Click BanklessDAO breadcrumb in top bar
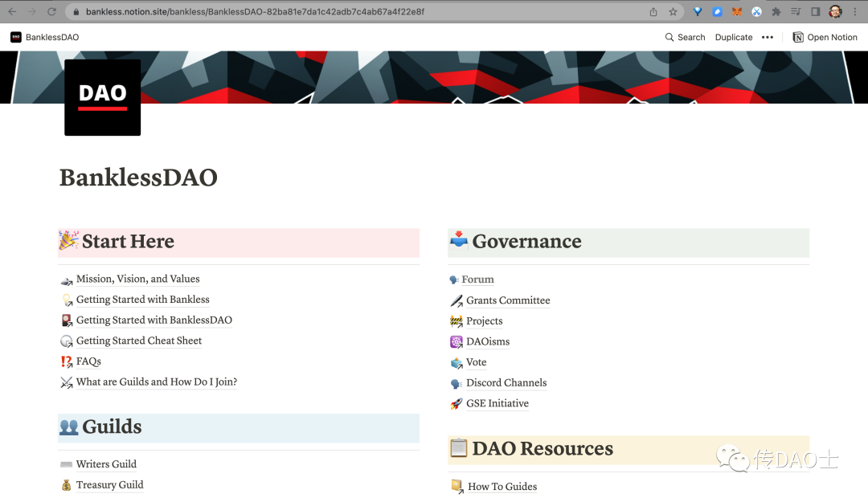The width and height of the screenshot is (868, 498). [45, 37]
